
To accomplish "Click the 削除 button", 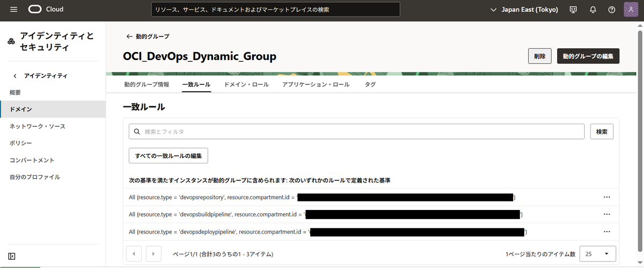I will coord(540,56).
